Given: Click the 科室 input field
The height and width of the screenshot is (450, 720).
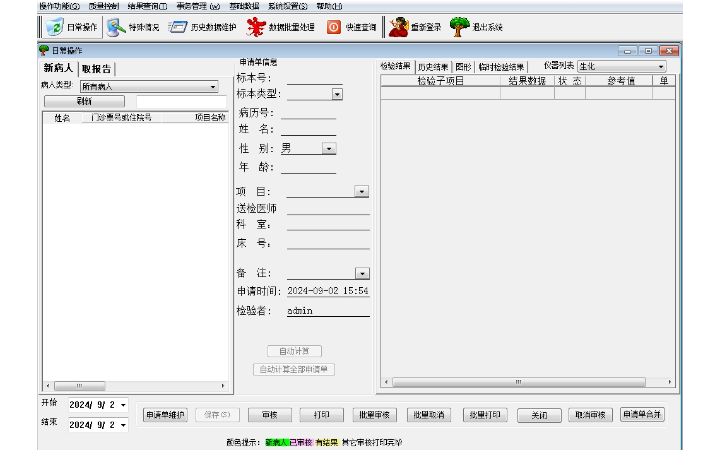Looking at the screenshot, I should (328, 225).
